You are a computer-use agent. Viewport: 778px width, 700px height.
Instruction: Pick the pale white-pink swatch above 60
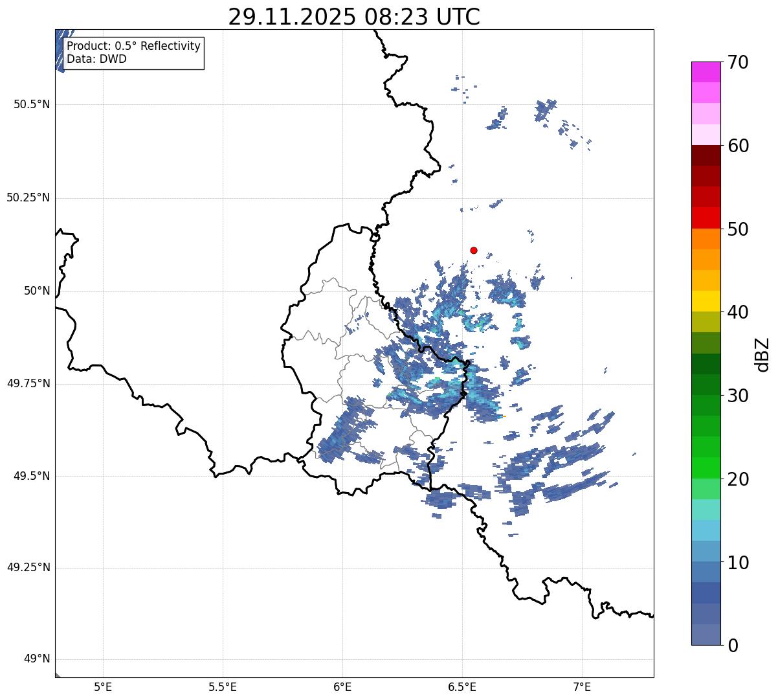click(x=706, y=135)
